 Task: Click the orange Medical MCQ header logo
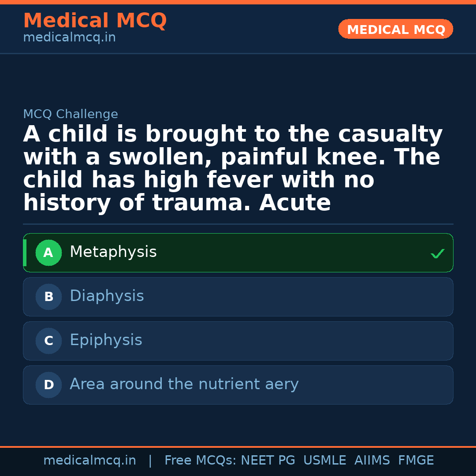pos(95,21)
